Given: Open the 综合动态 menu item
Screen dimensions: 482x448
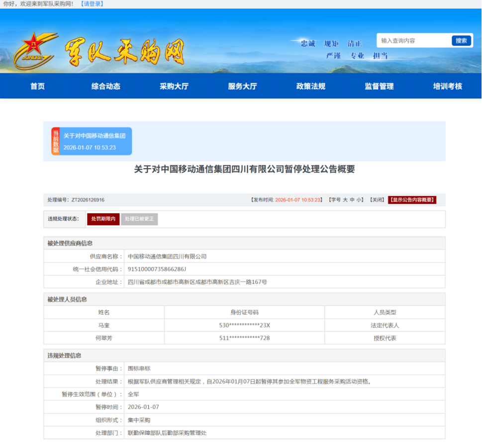Looking at the screenshot, I should point(106,86).
